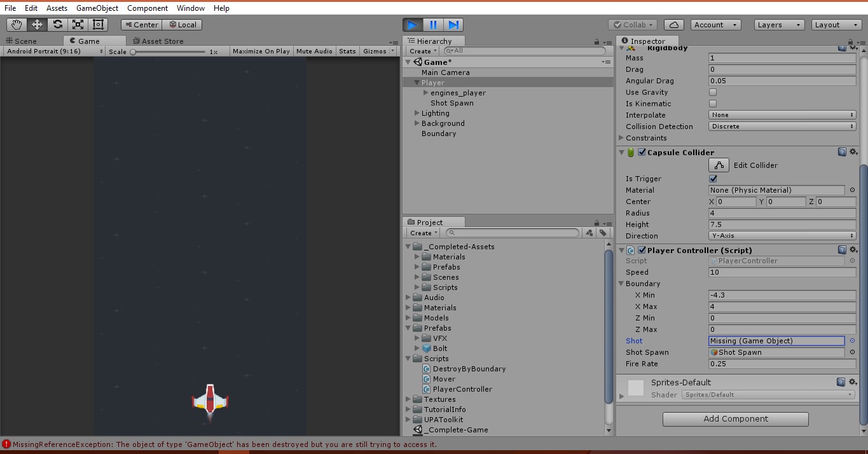Disable the Is Trigger checkbox
The height and width of the screenshot is (454, 868).
(713, 179)
